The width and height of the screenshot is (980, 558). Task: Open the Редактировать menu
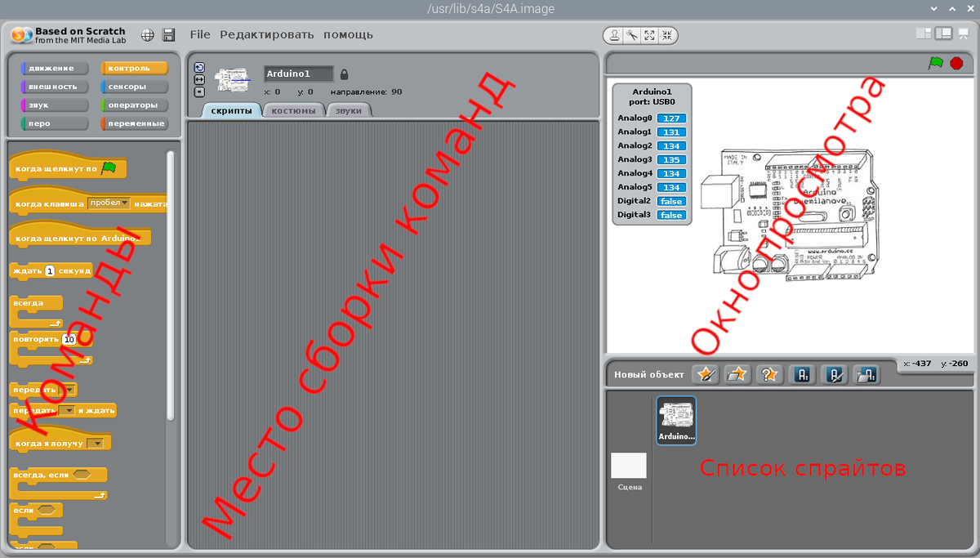267,34
